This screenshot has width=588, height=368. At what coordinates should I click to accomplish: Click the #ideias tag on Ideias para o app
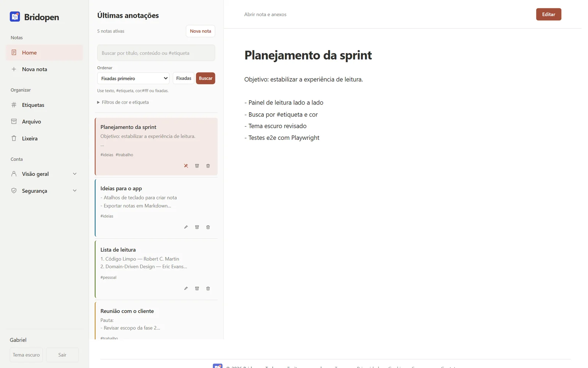click(107, 216)
